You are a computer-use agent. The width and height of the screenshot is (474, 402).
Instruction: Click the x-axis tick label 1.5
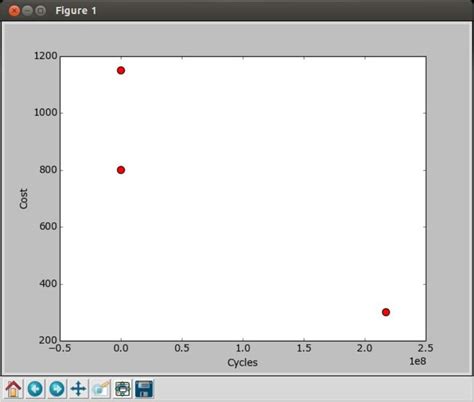304,348
